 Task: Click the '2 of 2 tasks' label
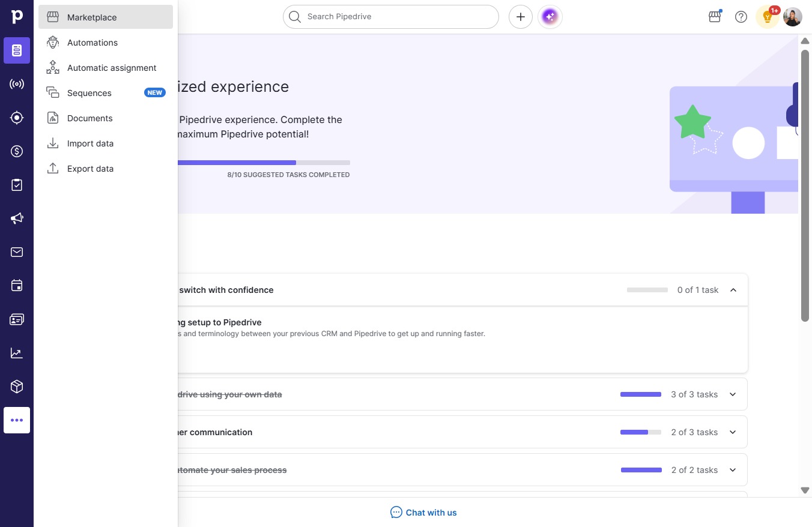pyautogui.click(x=694, y=470)
